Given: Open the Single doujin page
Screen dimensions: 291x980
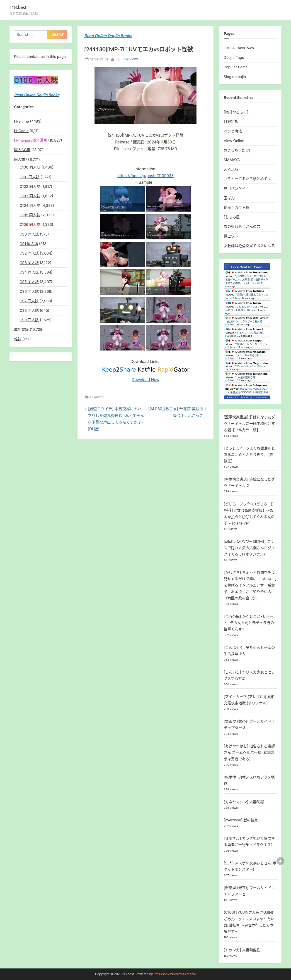Looking at the screenshot, I should pyautogui.click(x=235, y=77).
